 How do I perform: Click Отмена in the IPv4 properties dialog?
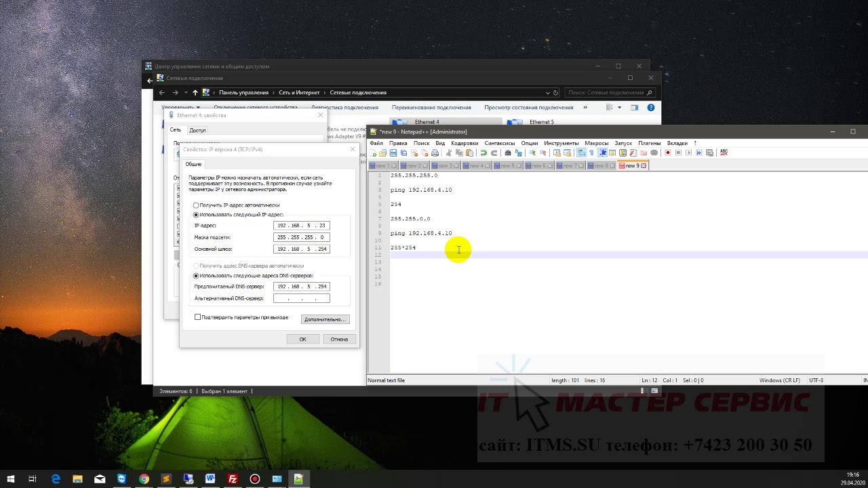[339, 339]
